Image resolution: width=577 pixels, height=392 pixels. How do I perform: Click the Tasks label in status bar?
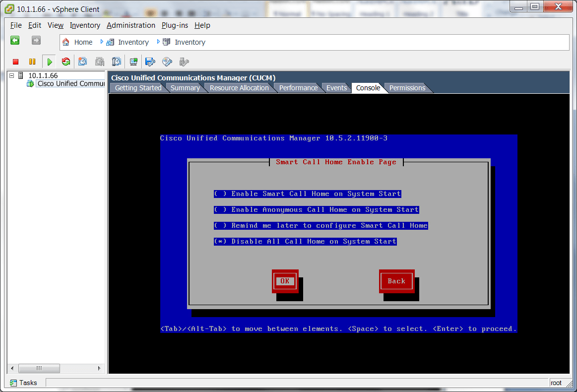[x=28, y=383]
